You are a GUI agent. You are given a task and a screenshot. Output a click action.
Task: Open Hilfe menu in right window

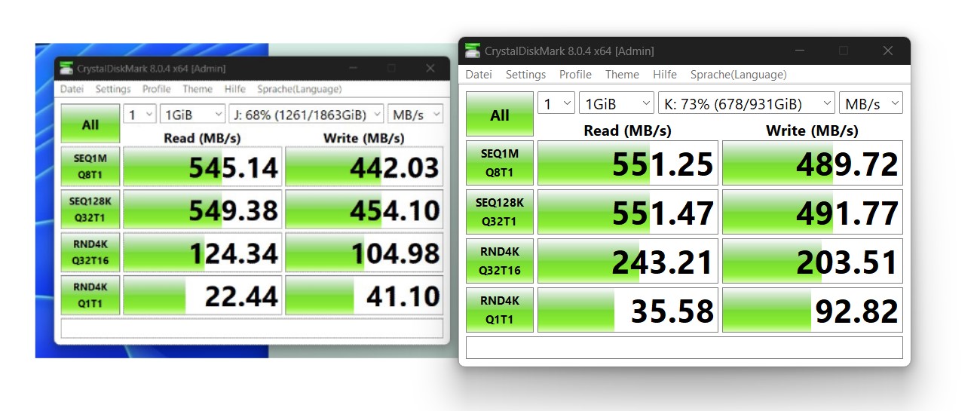click(x=665, y=75)
